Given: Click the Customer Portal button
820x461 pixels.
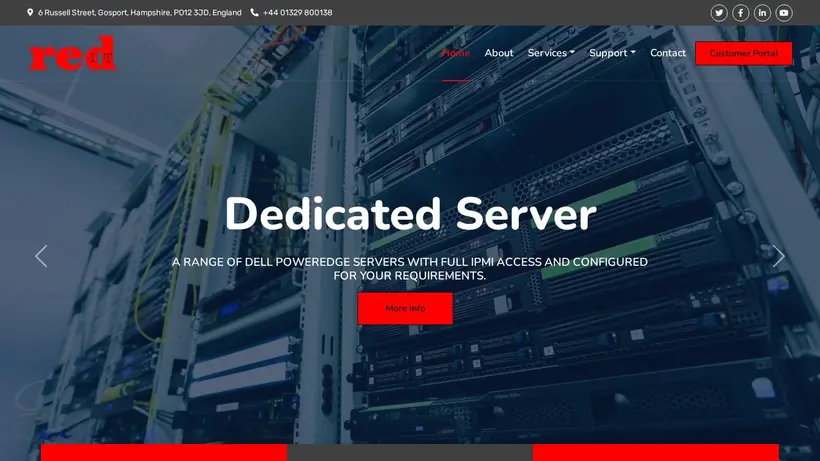Looking at the screenshot, I should pos(744,53).
